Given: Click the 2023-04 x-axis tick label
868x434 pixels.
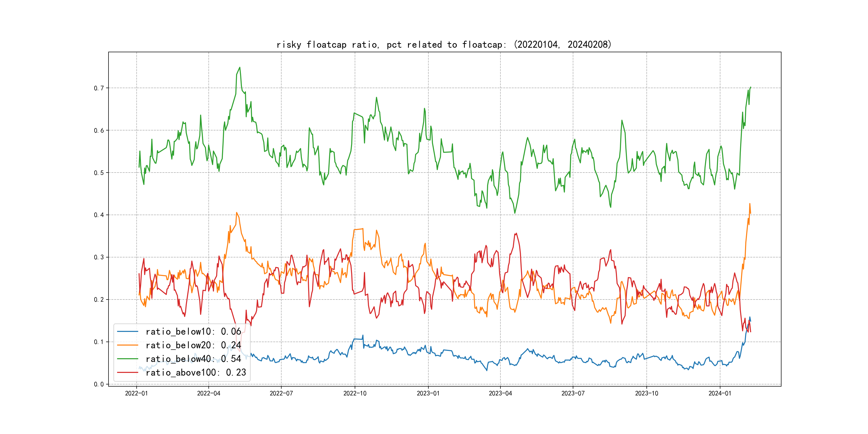Looking at the screenshot, I should pos(500,393).
